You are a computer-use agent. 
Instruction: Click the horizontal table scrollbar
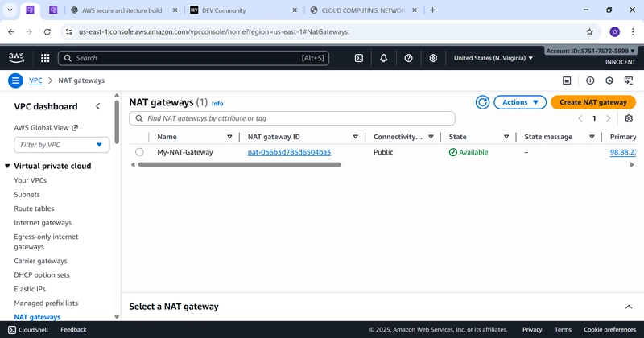tap(240, 165)
